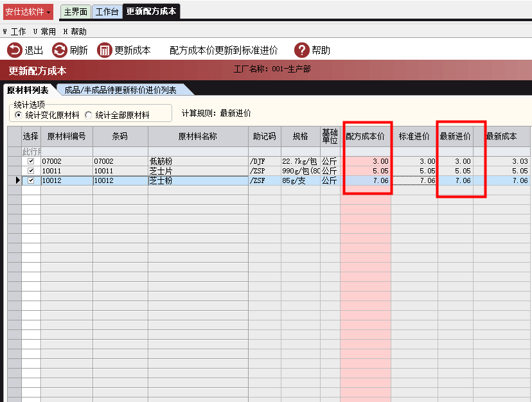Viewport: 532px width, 402px height.
Task: Click the 22.7kg/包 specification cell
Action: point(300,161)
